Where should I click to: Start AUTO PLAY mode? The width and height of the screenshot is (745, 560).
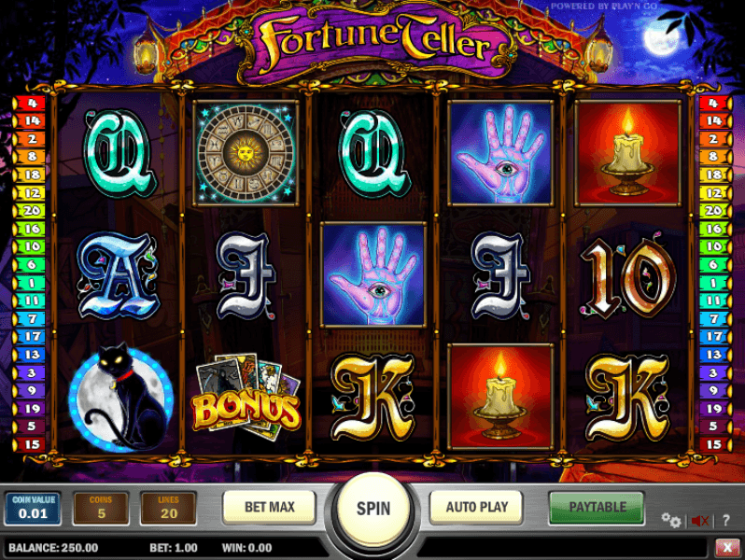click(x=476, y=507)
